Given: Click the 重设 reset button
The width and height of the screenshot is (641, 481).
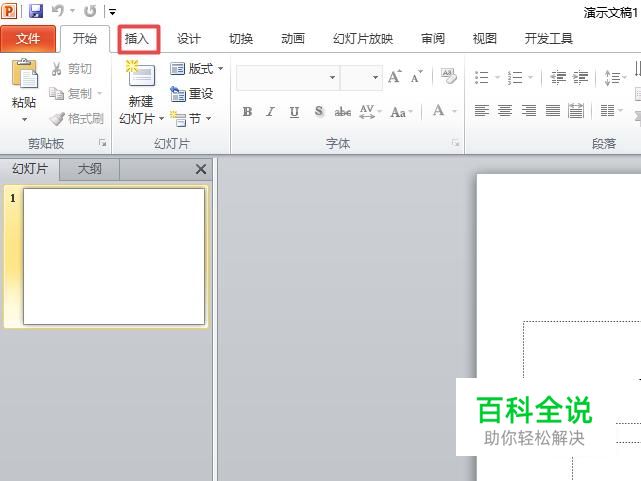Looking at the screenshot, I should point(191,94).
